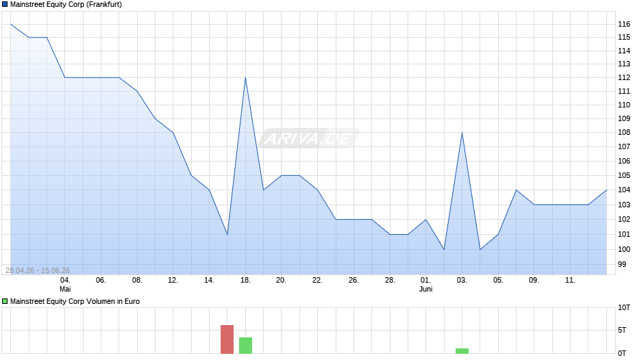Click the date label '11.' on x-axis

point(570,281)
